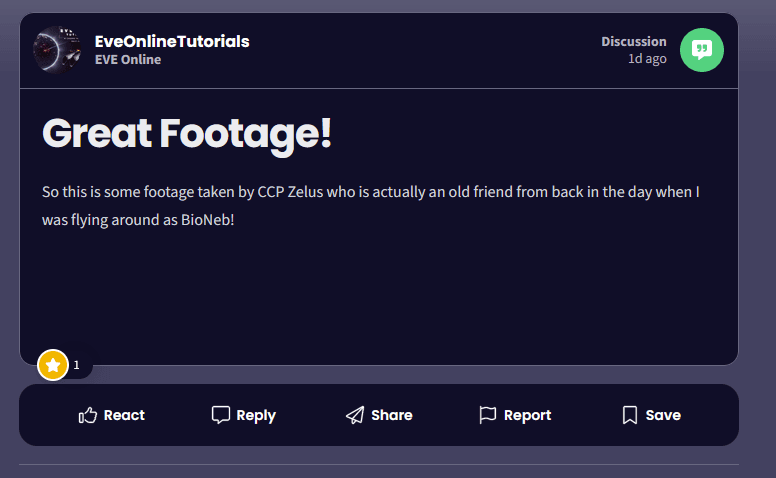The height and width of the screenshot is (478, 776).
Task: Open EveOnlineTutorials avatar image
Action: click(57, 50)
